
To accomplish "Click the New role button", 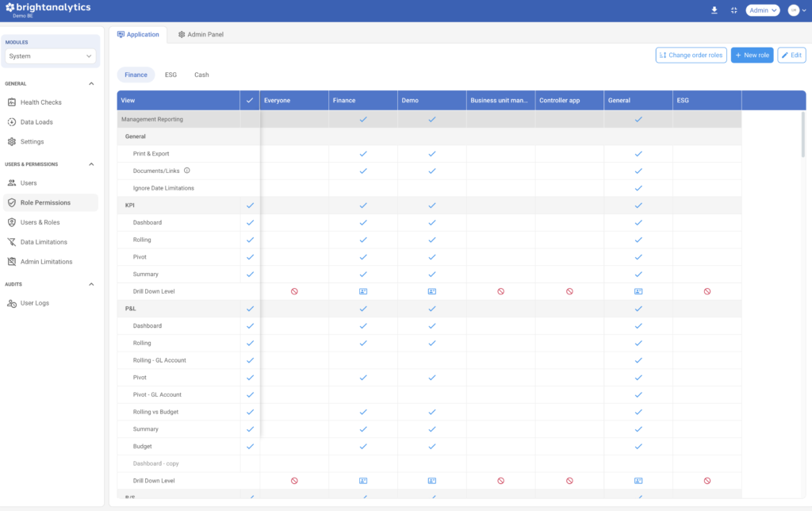I will [751, 56].
